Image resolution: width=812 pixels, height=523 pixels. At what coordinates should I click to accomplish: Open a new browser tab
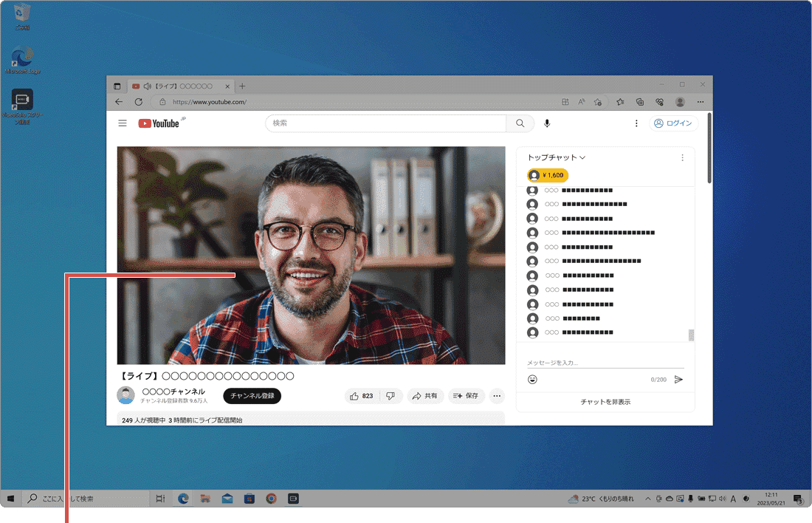[x=242, y=86]
